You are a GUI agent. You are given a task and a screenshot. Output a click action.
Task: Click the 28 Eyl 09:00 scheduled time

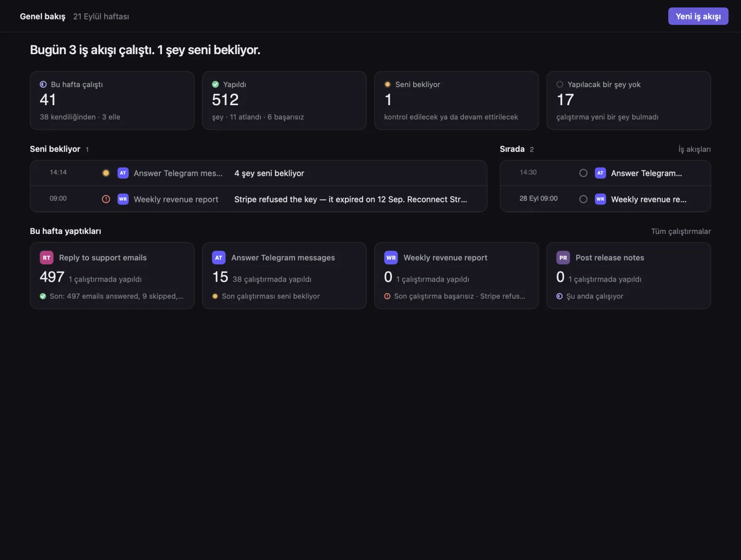[x=539, y=198]
